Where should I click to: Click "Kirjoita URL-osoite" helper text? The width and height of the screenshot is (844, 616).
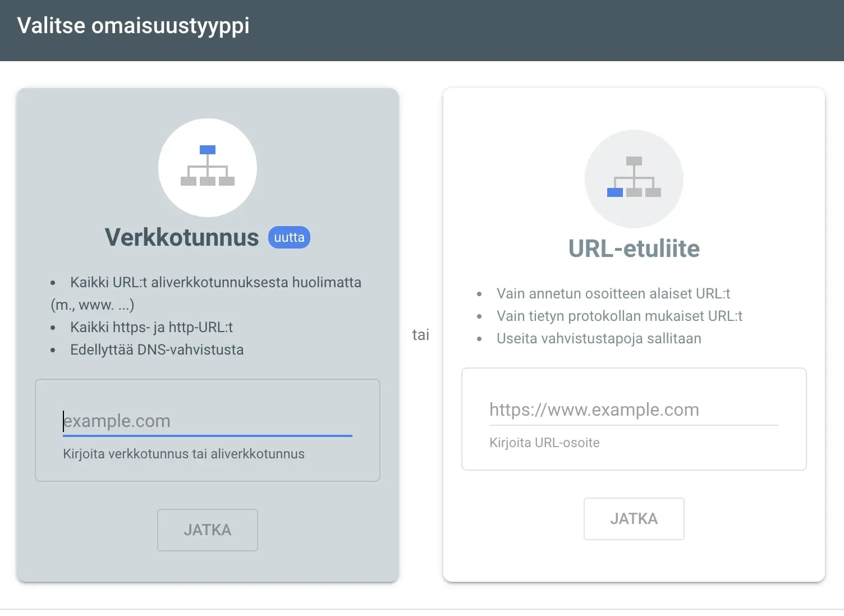(x=544, y=443)
